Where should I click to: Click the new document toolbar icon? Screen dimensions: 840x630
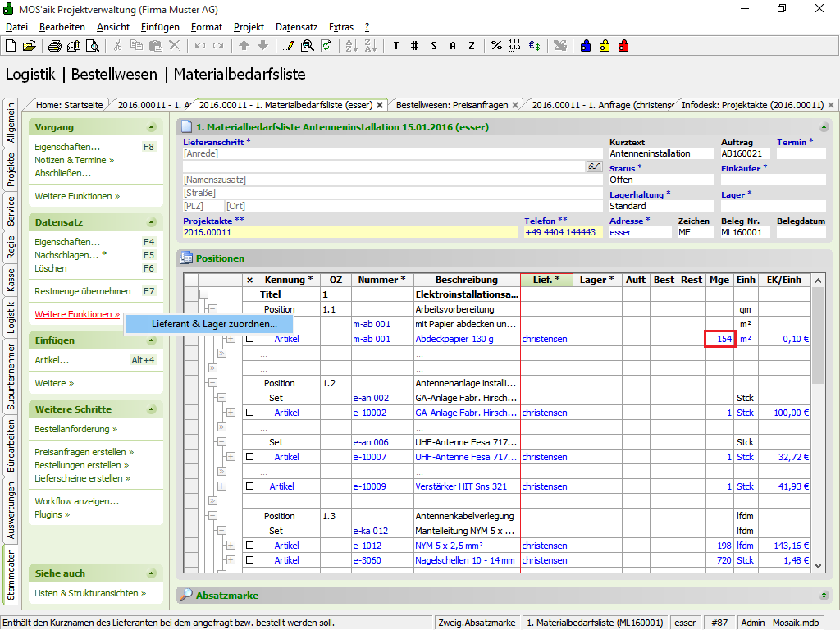click(11, 46)
